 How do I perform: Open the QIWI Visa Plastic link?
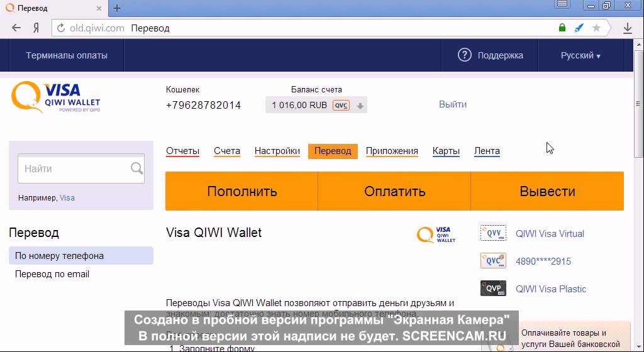coord(551,289)
